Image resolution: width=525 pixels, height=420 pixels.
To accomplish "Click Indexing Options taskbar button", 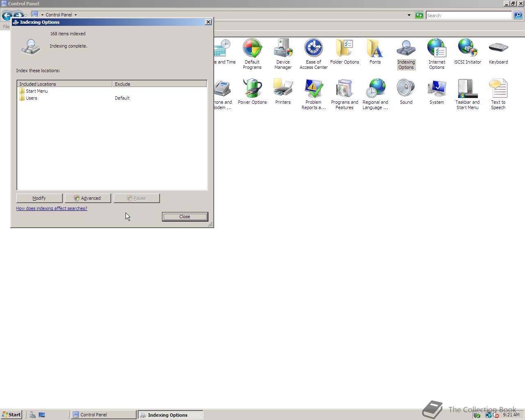I will 170,415.
